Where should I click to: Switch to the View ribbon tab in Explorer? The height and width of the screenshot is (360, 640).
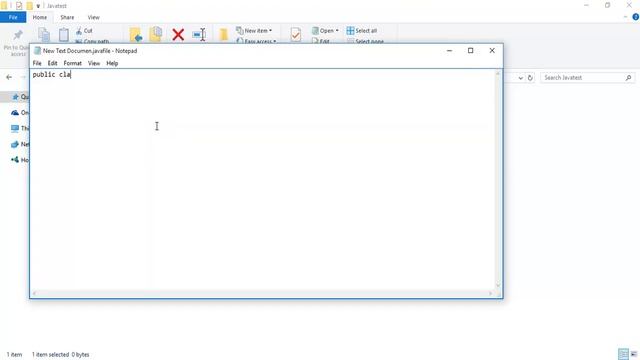pos(93,17)
